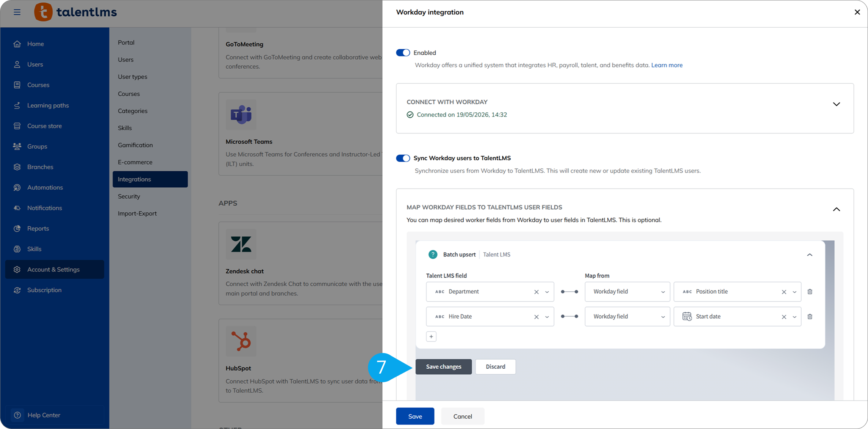Open Categories settings menu item
Screen dimensions: 868x429
click(133, 111)
